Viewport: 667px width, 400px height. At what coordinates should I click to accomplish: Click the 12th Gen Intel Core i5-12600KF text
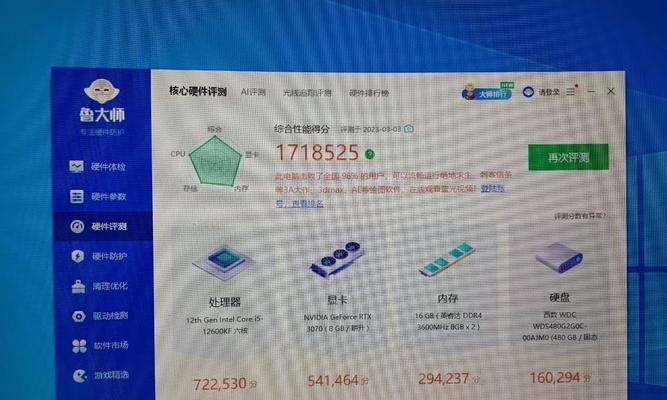pos(225,325)
